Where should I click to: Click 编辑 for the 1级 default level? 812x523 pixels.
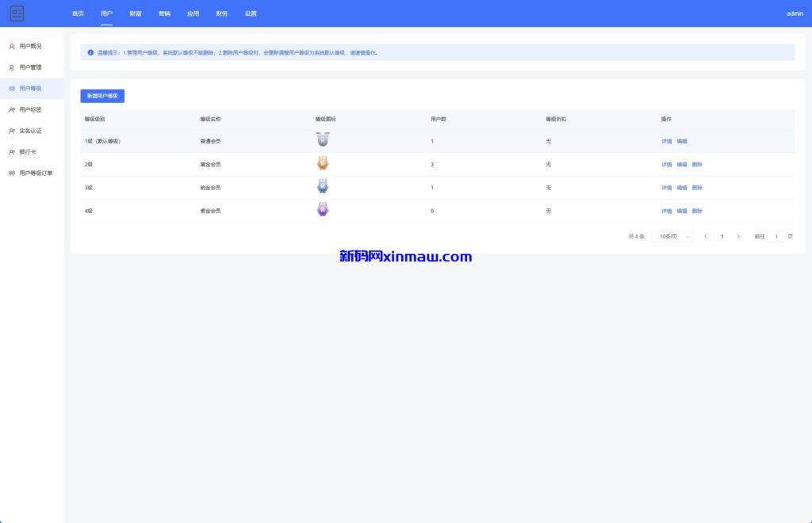(681, 141)
